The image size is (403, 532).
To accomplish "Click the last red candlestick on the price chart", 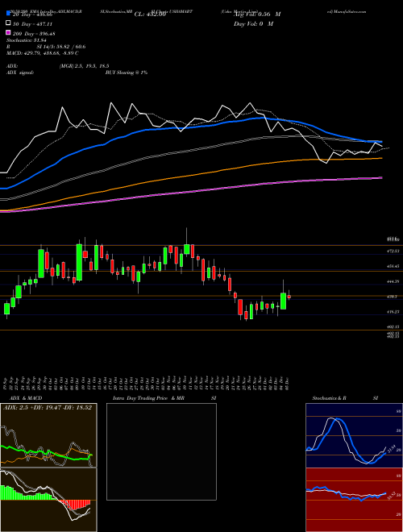I will tap(289, 296).
